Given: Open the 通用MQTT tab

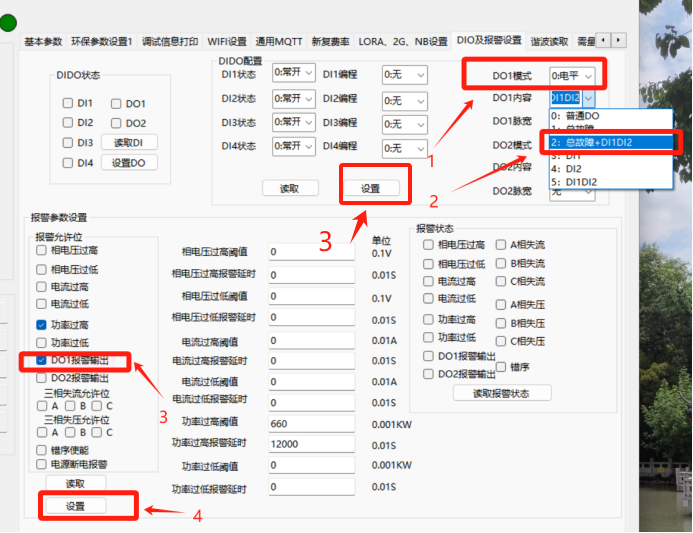Looking at the screenshot, I should 279,42.
